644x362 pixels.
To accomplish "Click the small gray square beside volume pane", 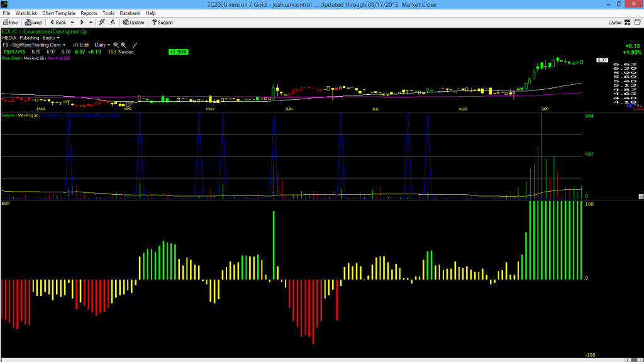I will pyautogui.click(x=641, y=197).
